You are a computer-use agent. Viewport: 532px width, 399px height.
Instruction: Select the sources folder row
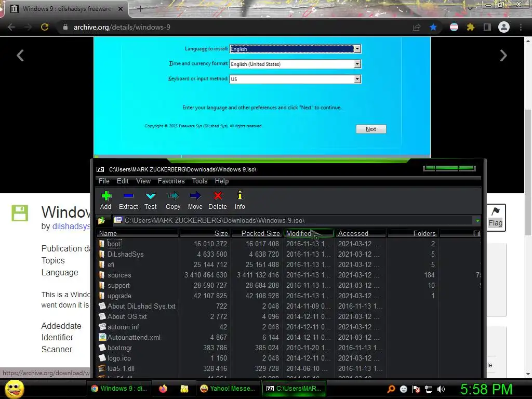pyautogui.click(x=289, y=275)
